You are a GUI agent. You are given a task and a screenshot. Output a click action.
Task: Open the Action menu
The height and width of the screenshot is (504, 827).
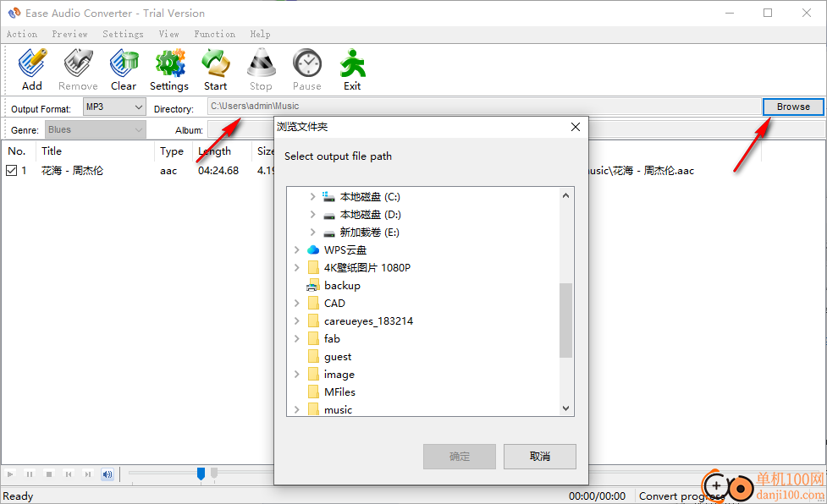click(22, 34)
